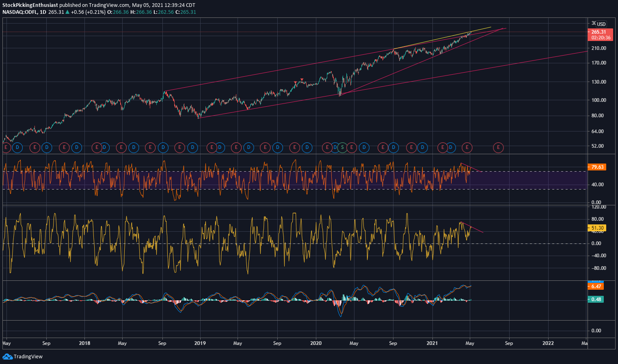Click the -40.00 oscillator axis label
The image size is (618, 364).
599,256
